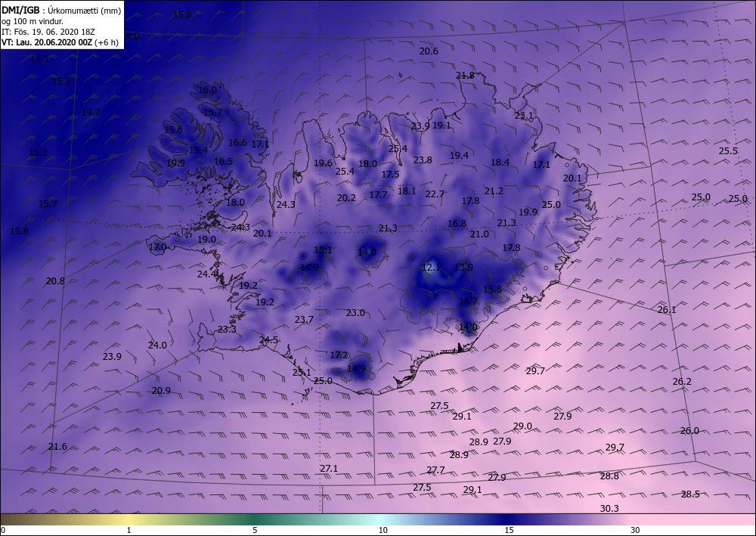Select the 15.4 value label

click(198, 150)
